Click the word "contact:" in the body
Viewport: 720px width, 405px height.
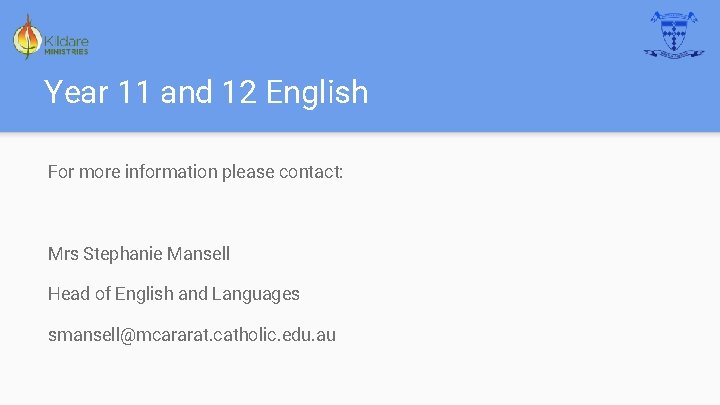pyautogui.click(x=311, y=172)
